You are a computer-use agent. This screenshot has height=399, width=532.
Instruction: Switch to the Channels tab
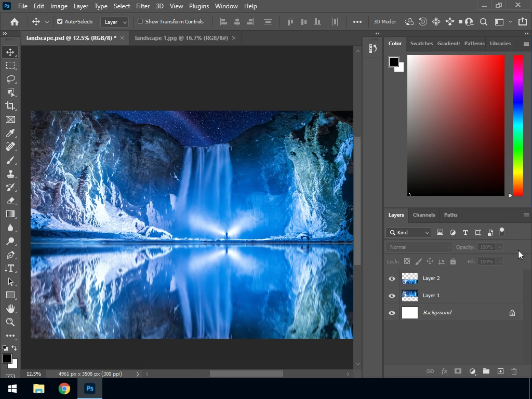423,215
